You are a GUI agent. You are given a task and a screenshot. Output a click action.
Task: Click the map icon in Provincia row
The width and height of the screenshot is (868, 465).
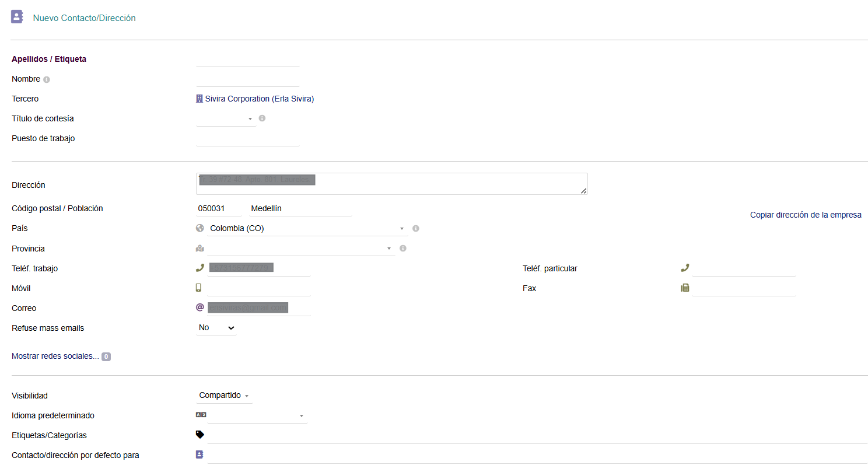pos(200,249)
